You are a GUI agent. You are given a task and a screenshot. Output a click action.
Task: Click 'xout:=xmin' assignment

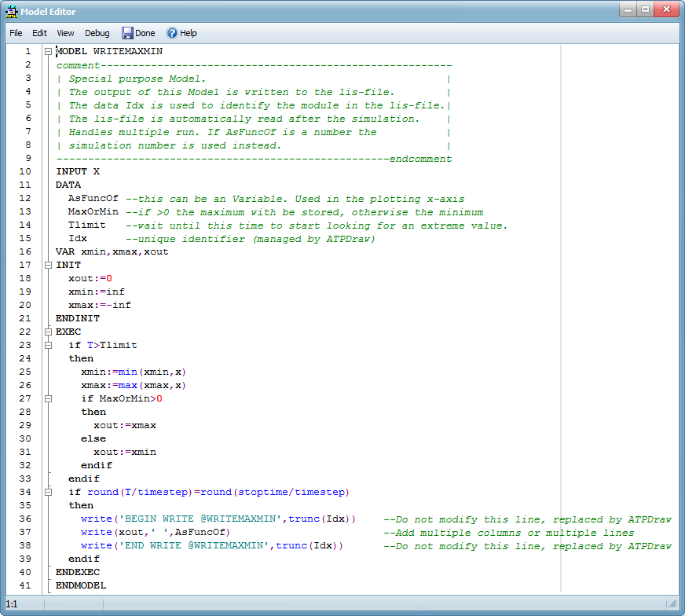coord(125,452)
